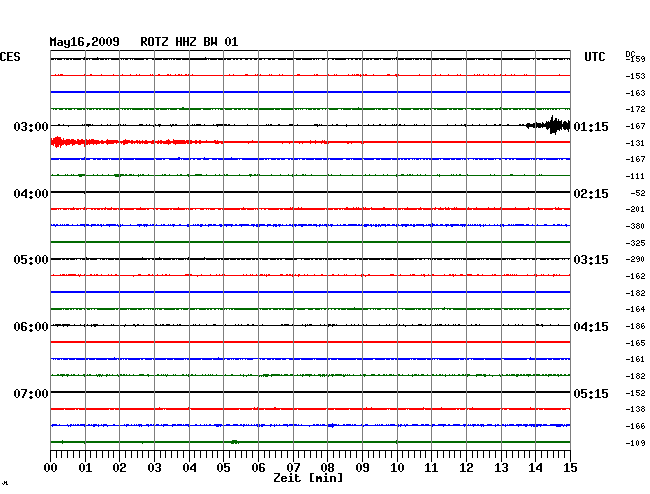
Task: Click the DC value -152
Action: (635, 393)
